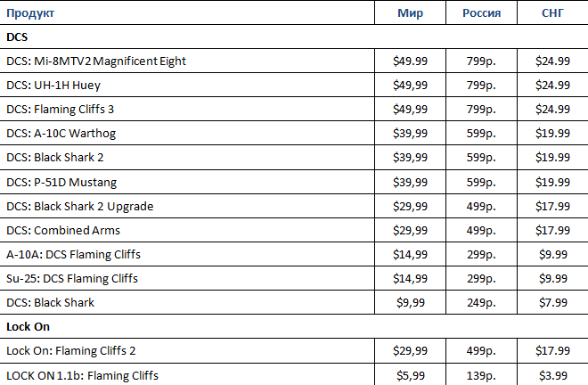Screen dimensions: 588x385
Task: Click DCS: Mi-8MTV2 Magnificent Eight product name
Action: [x=96, y=61]
